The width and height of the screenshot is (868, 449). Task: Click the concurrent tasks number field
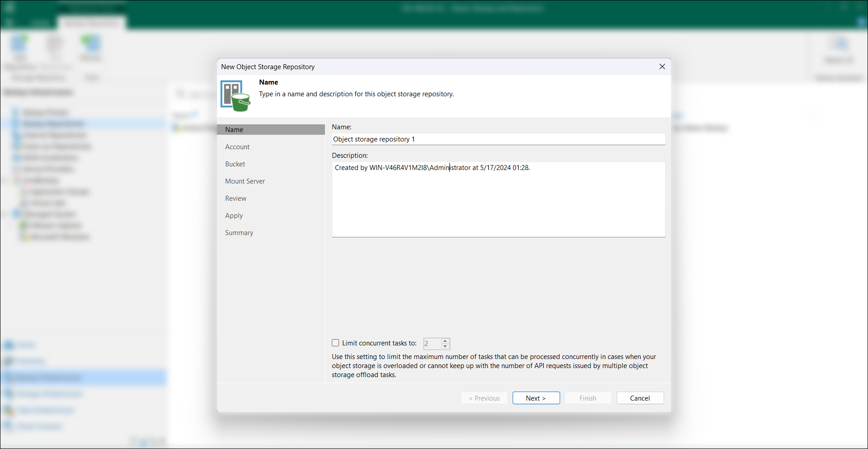(x=432, y=344)
